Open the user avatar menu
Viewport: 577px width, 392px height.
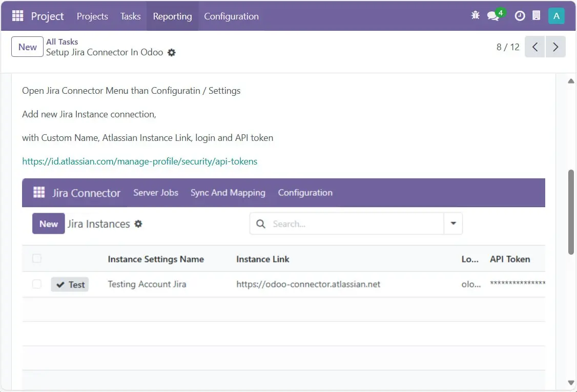(556, 16)
